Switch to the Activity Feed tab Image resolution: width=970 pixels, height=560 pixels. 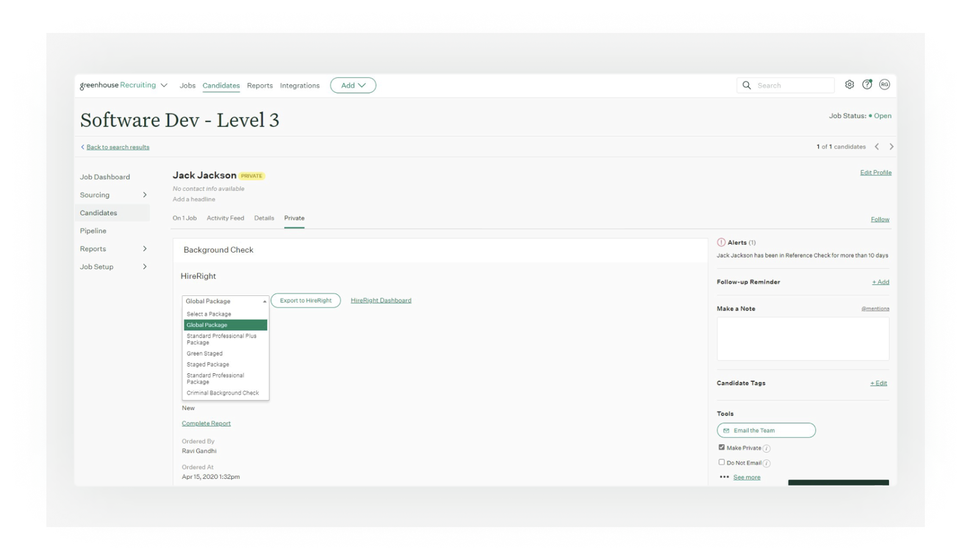225,218
